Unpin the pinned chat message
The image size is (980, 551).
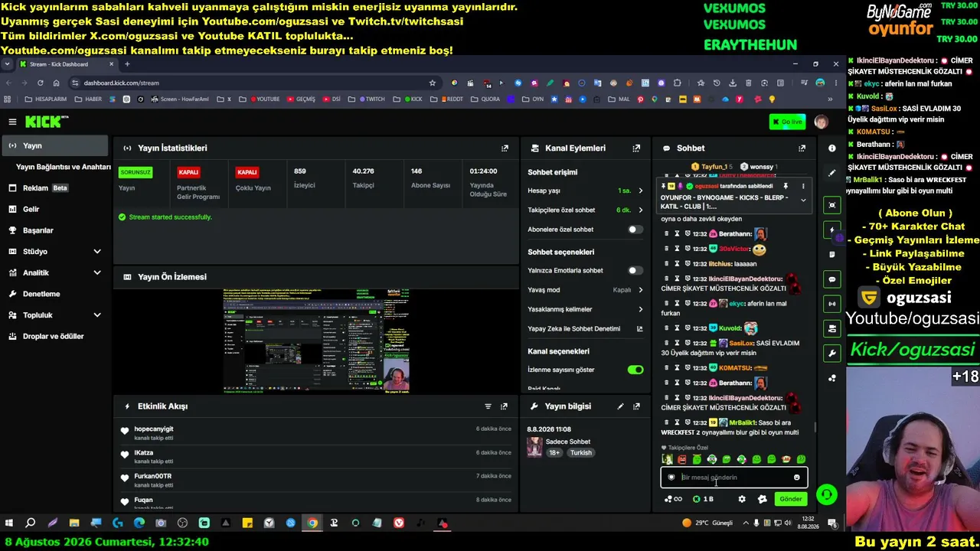tap(786, 186)
